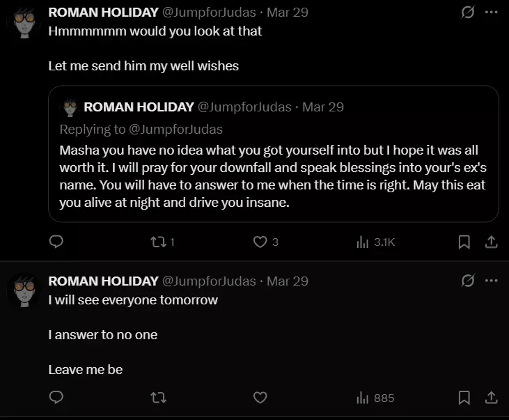View analytics showing 885 views

(x=375, y=398)
